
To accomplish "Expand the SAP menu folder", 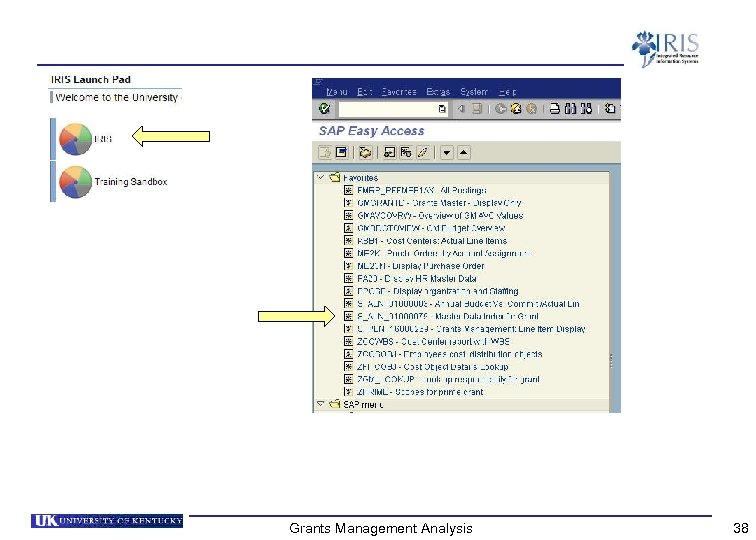I will tap(320, 404).
